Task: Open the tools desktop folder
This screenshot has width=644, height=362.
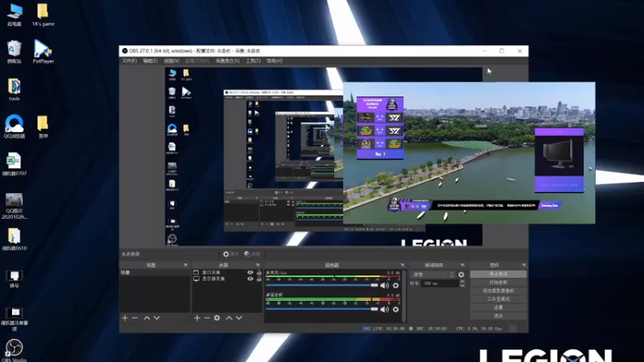Action: coord(14,89)
